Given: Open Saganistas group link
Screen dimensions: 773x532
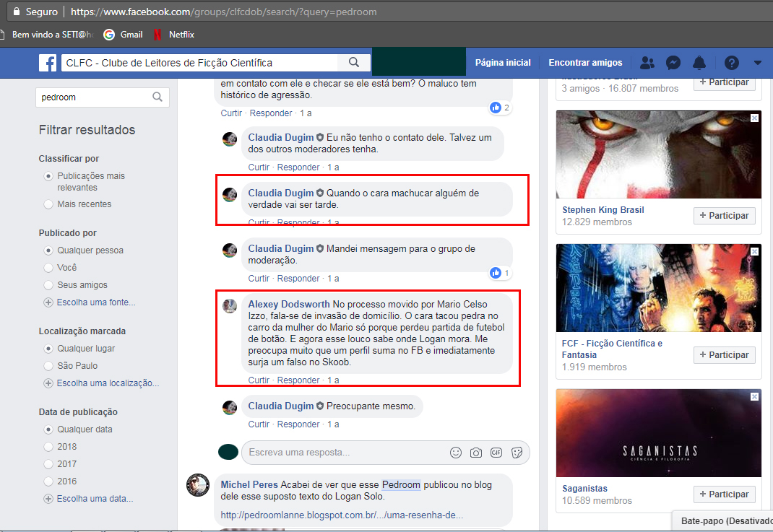Looking at the screenshot, I should pos(584,488).
